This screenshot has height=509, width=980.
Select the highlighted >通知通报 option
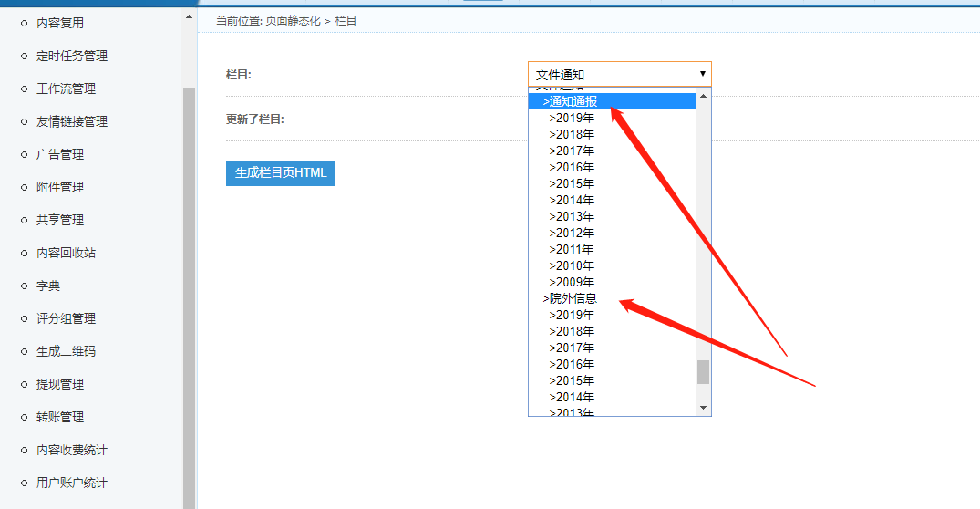click(612, 101)
